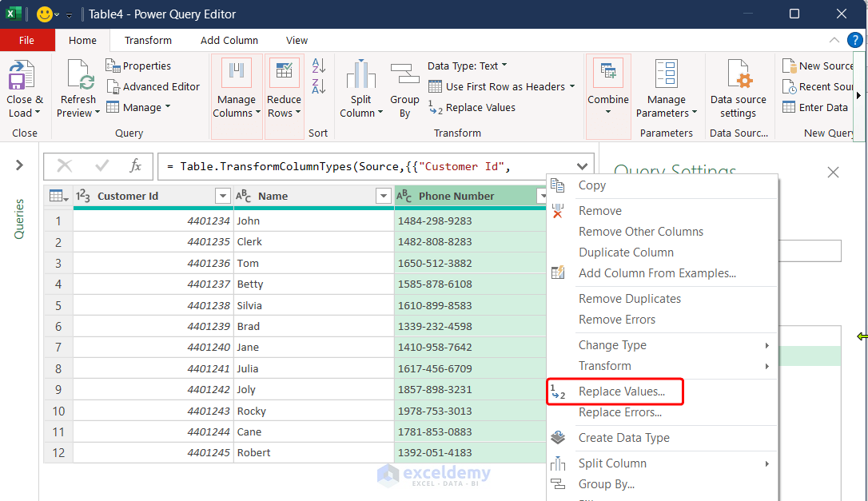Screen dimensions: 868x501
Task: Open the Change Type submenu
Action: pyautogui.click(x=663, y=345)
